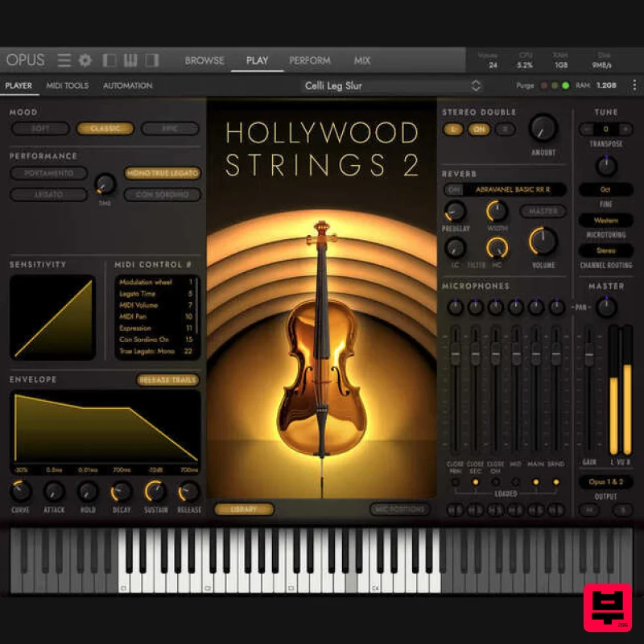This screenshot has width=644, height=644.
Task: Click the Portamento/Legato Time knob
Action: (105, 184)
